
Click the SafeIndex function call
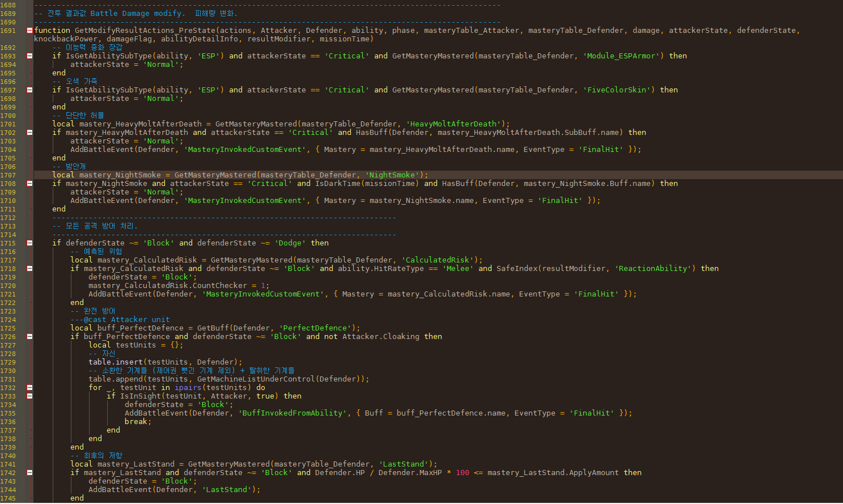coord(517,269)
